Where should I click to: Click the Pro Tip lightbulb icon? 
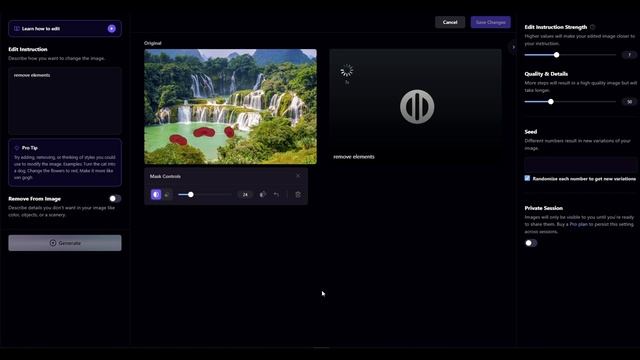17,148
